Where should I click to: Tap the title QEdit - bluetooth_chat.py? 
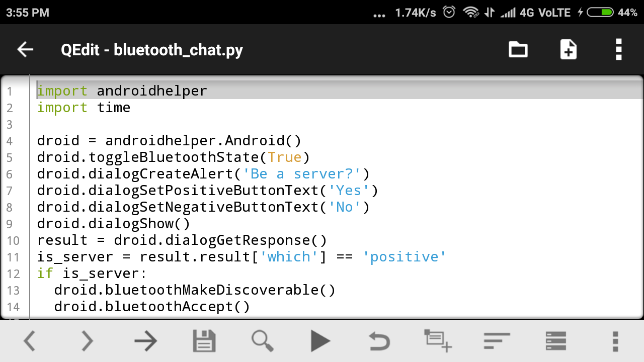(152, 50)
